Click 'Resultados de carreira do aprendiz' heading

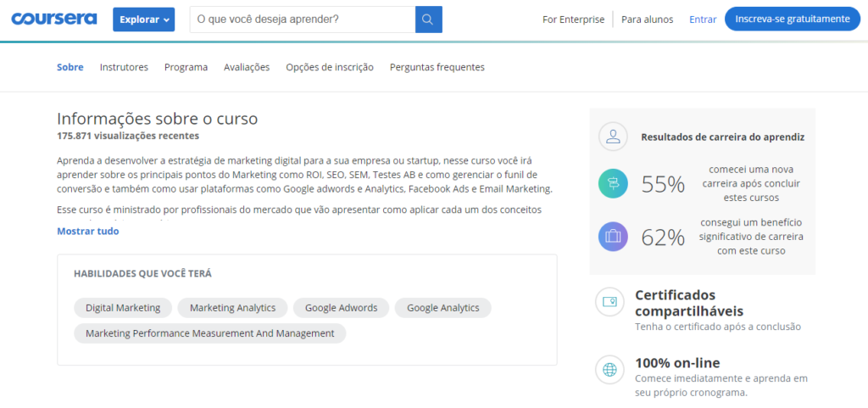point(723,137)
